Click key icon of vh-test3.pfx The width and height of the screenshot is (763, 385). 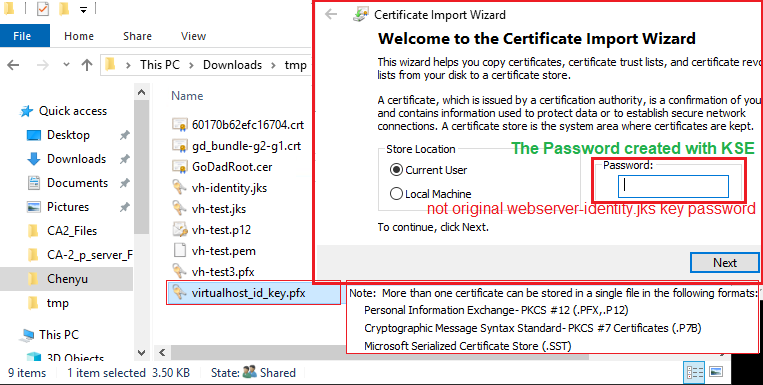[x=180, y=272]
